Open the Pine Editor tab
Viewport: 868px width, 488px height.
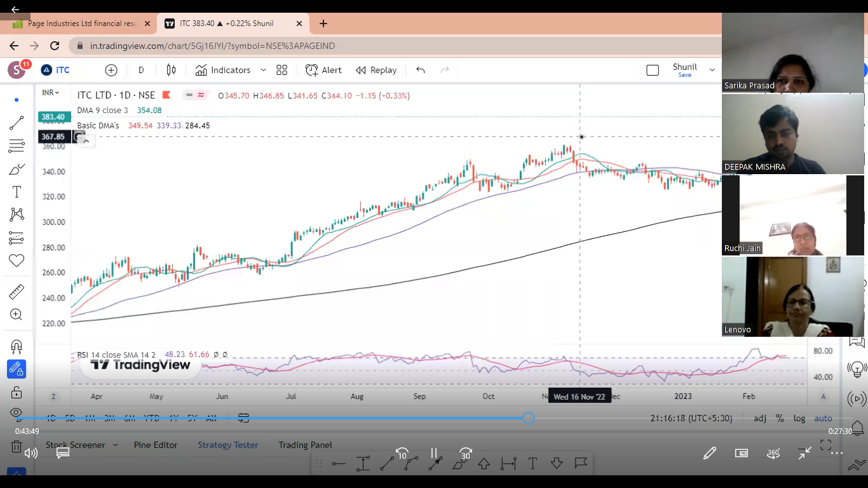(x=156, y=445)
